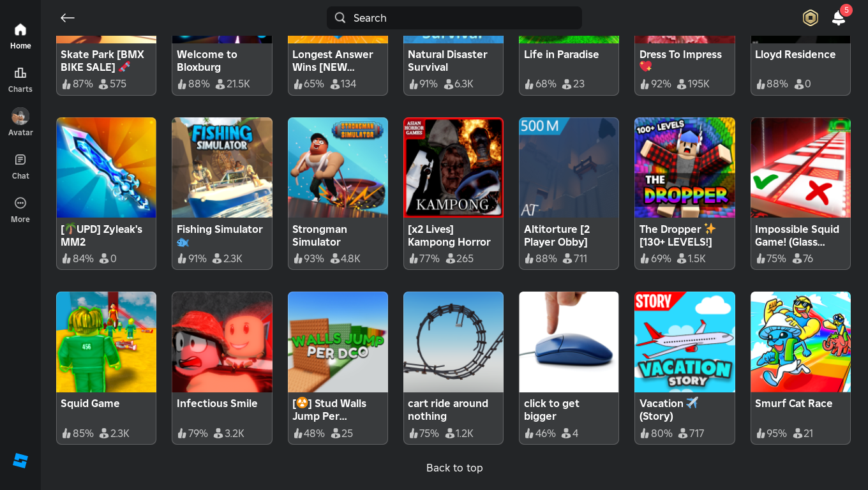Open the click to get bigger thumbnail
The image size is (868, 490).
[x=569, y=342]
